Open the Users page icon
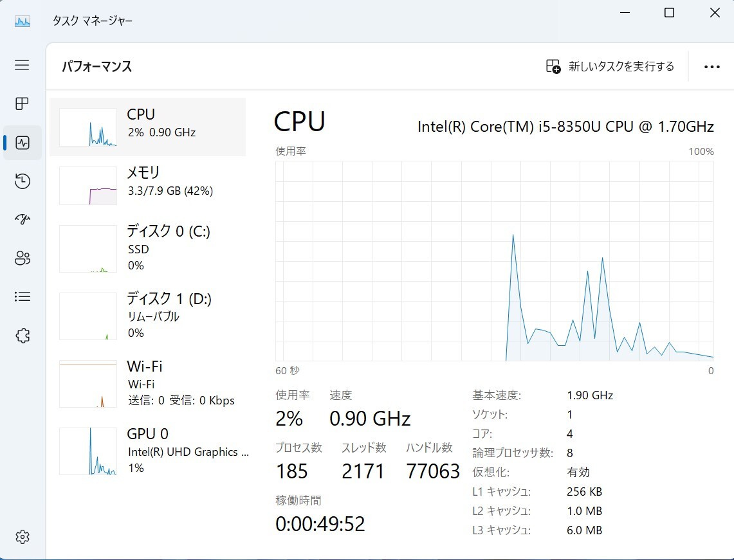 pyautogui.click(x=22, y=258)
